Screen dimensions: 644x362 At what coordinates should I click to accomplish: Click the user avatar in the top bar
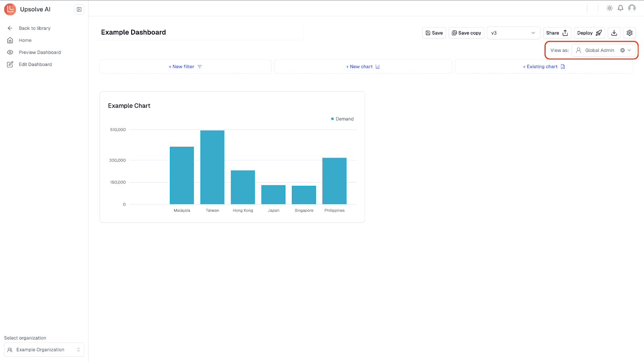(x=632, y=8)
